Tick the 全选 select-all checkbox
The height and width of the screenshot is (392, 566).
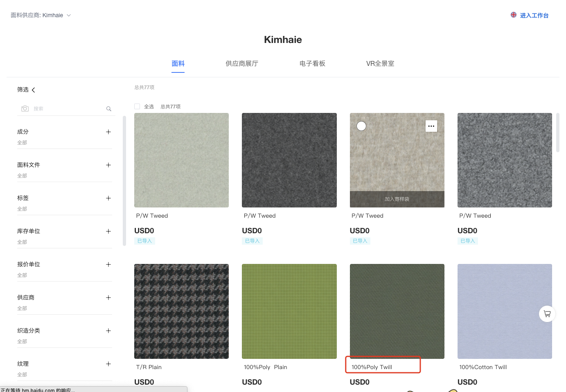pos(137,106)
